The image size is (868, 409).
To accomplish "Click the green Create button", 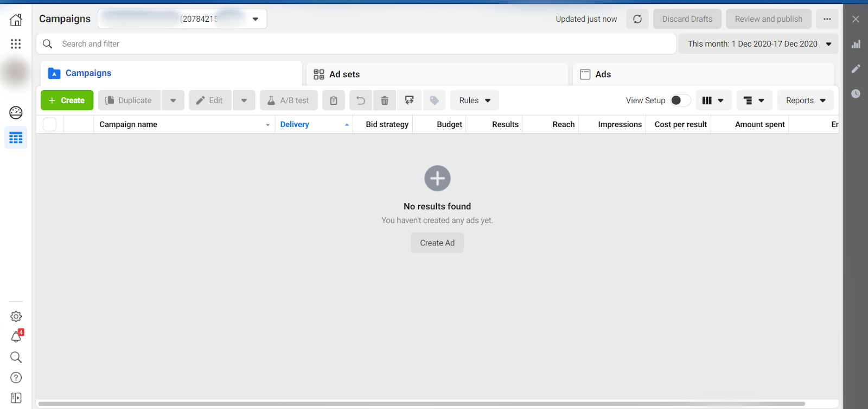I will [x=67, y=100].
